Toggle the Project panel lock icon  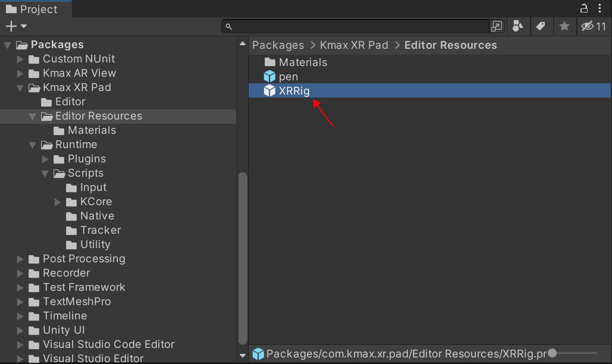coord(584,8)
